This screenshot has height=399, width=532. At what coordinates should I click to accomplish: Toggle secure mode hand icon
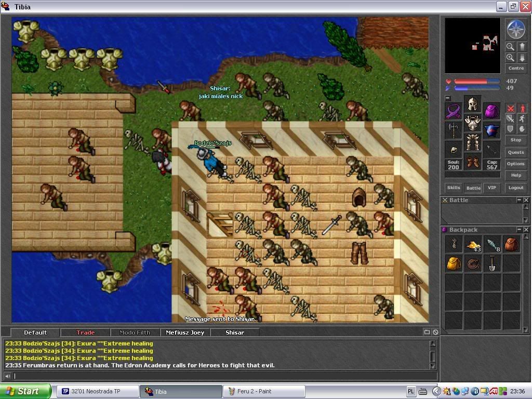522,129
